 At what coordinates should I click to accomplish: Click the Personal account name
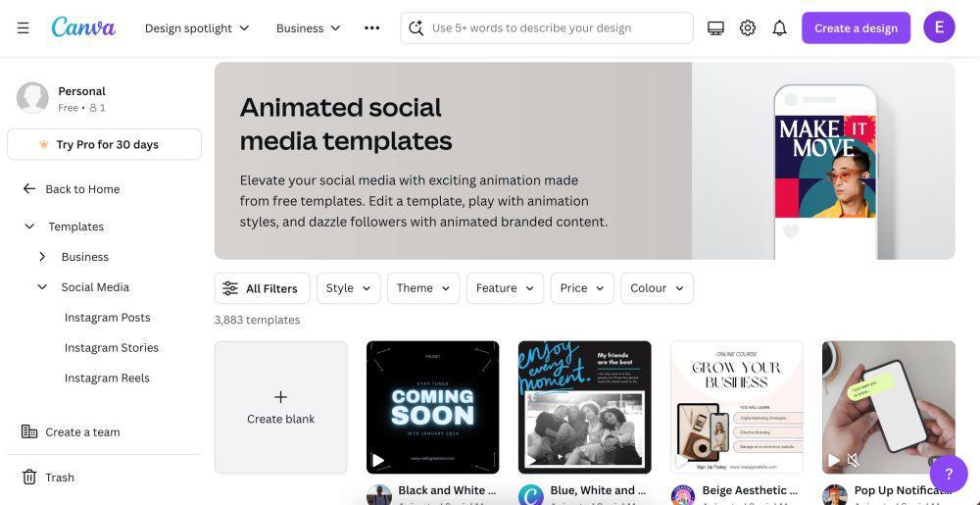[82, 91]
